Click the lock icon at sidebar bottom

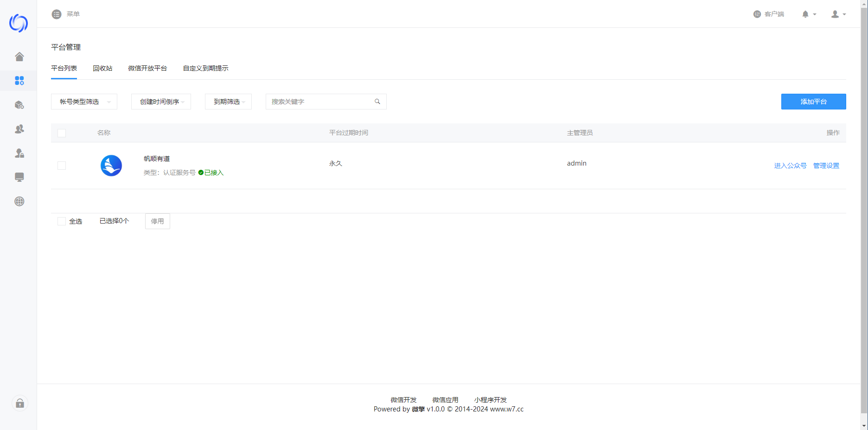tap(20, 403)
